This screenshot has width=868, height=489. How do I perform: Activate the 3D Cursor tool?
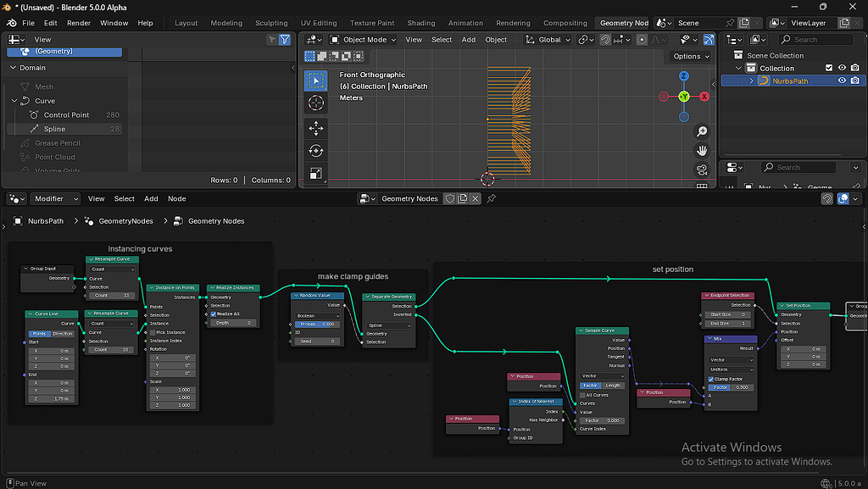315,103
